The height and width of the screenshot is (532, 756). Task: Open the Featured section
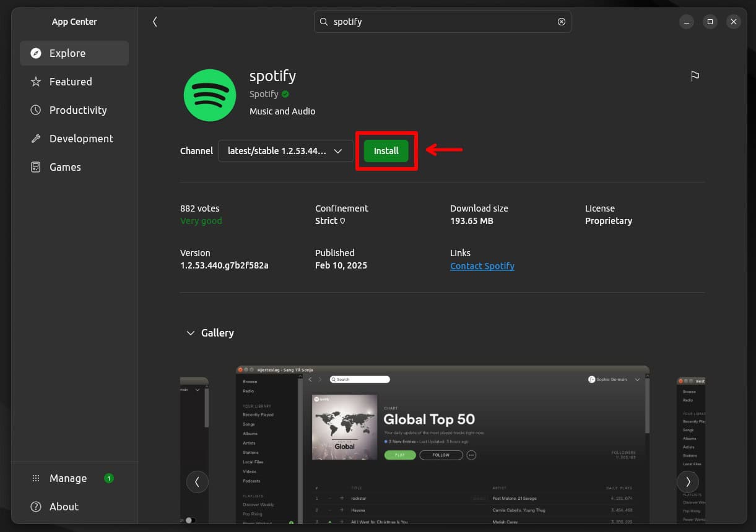coord(70,82)
